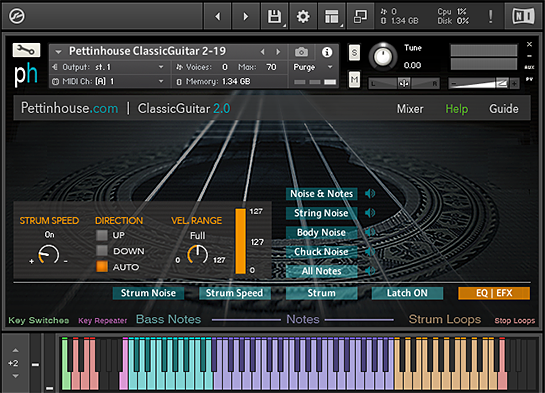Click the plus button next to volume slider

[514, 83]
